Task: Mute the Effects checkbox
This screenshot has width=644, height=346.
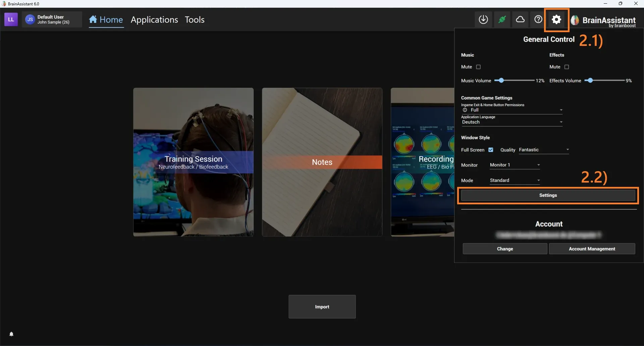Action: pos(567,67)
